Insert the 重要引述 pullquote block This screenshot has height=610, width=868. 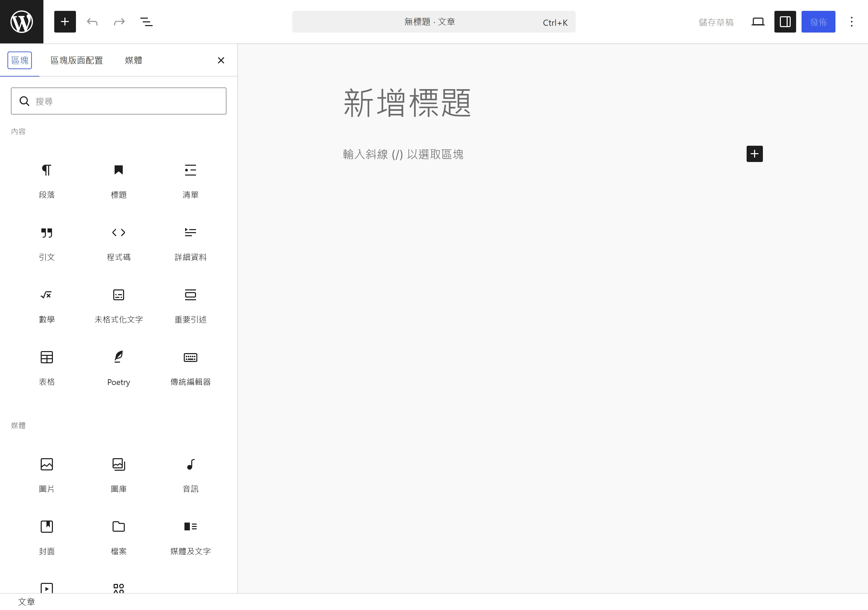click(191, 306)
